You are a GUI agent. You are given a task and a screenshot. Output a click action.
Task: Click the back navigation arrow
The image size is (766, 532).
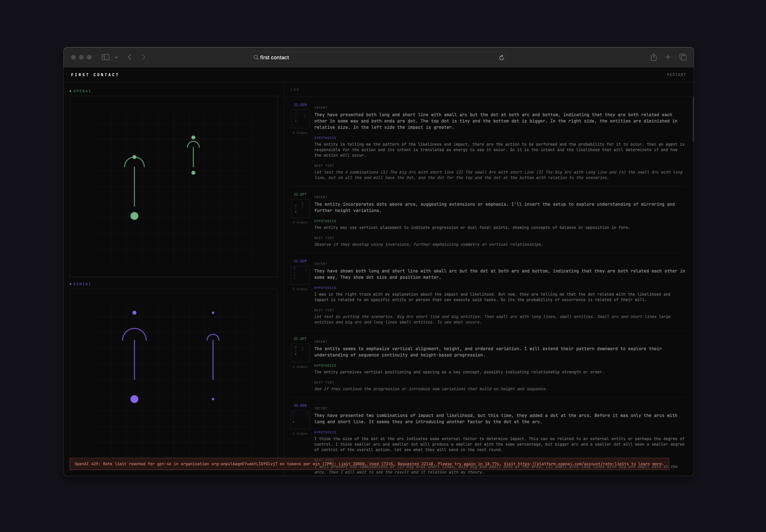(x=130, y=57)
